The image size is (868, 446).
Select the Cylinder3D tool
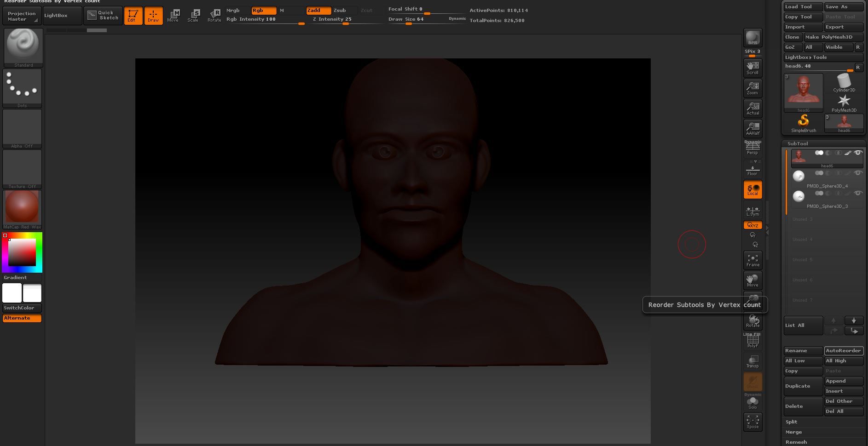[844, 83]
